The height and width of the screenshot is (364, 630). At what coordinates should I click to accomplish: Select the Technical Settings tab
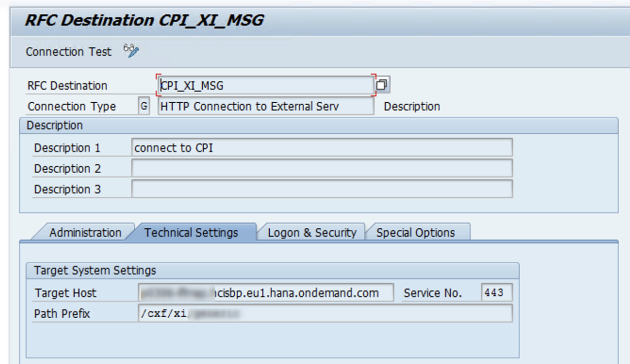(x=191, y=233)
